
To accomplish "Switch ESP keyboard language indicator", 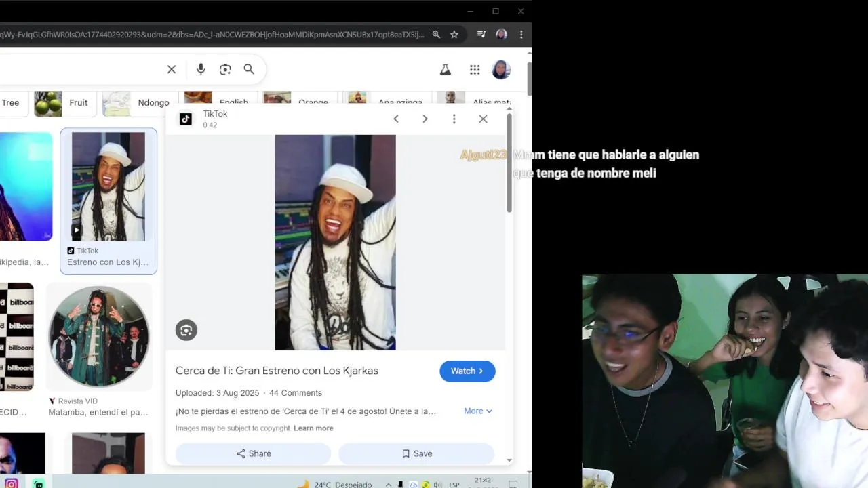I will (x=454, y=485).
